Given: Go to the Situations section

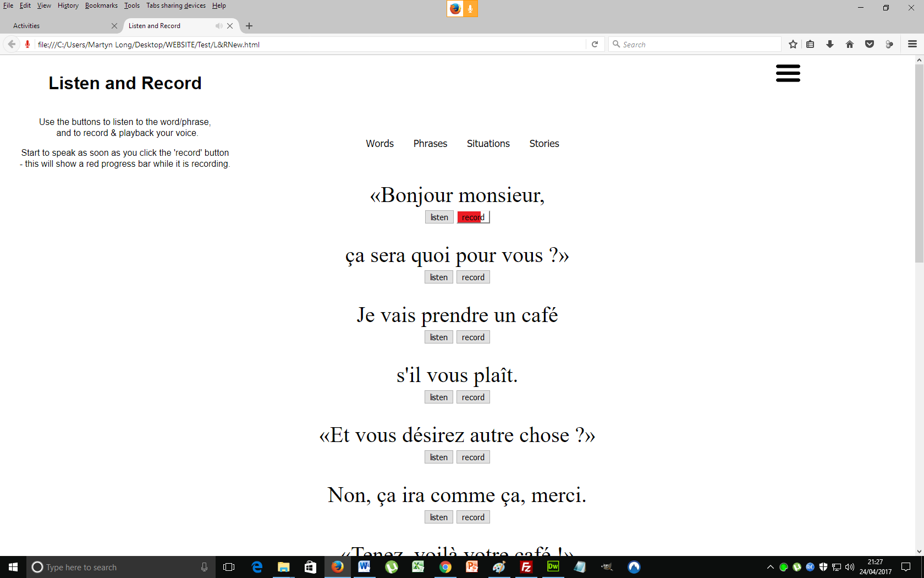Looking at the screenshot, I should (488, 144).
